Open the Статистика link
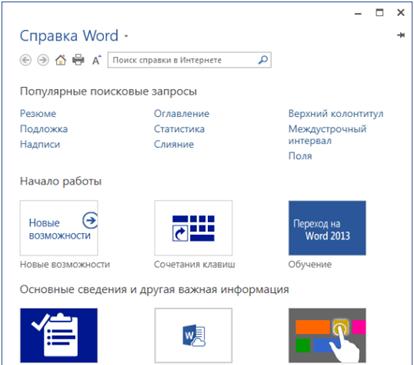The width and height of the screenshot is (414, 365). click(179, 129)
